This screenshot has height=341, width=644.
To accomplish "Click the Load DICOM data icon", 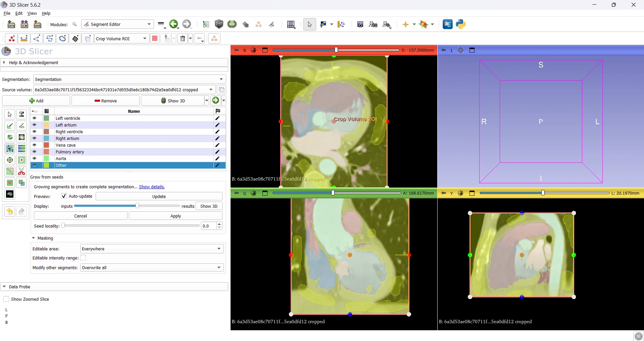I will [24, 24].
